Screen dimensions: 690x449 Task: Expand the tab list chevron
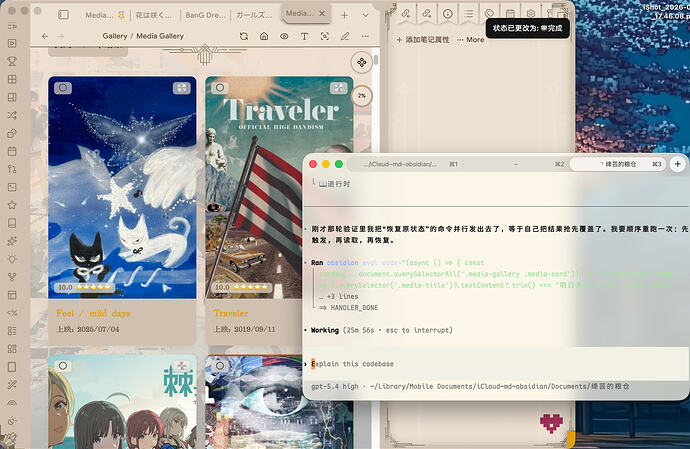coord(366,15)
